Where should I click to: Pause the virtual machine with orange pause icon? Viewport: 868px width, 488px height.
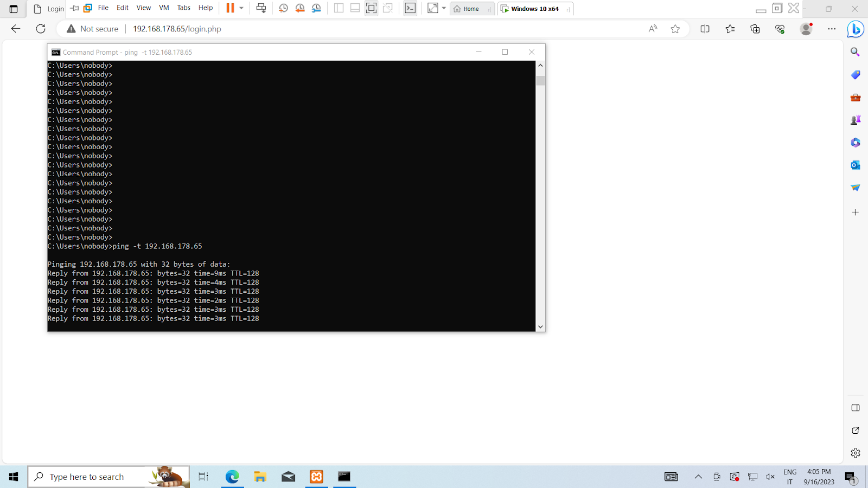coord(230,8)
